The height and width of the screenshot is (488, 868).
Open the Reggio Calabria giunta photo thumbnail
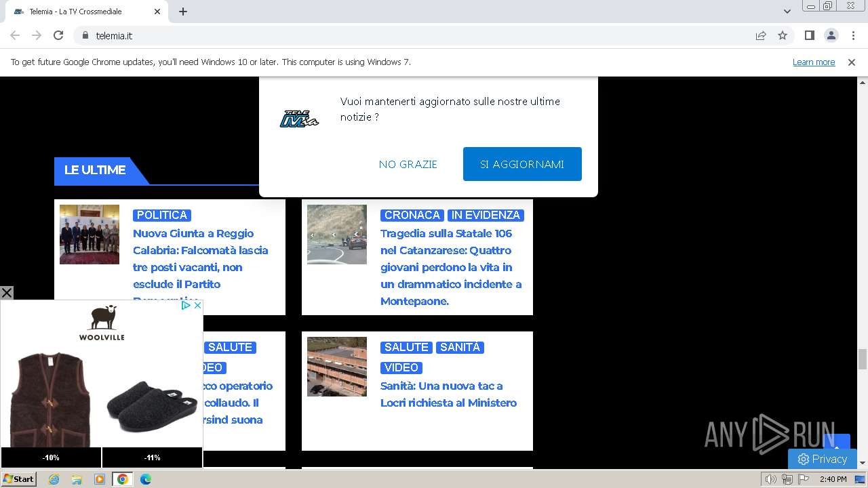tap(90, 235)
